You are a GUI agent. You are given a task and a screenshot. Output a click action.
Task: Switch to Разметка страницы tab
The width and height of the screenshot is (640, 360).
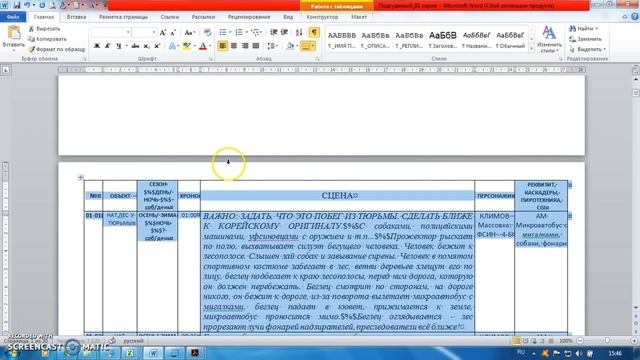[123, 17]
